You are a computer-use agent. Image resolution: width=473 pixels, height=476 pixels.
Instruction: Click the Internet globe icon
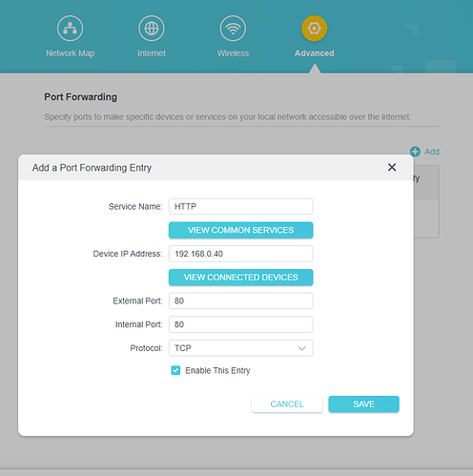152,29
